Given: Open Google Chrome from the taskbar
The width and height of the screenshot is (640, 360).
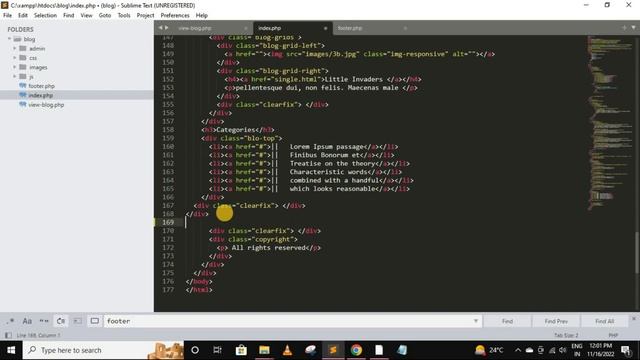Looking at the screenshot, I should click(356, 350).
